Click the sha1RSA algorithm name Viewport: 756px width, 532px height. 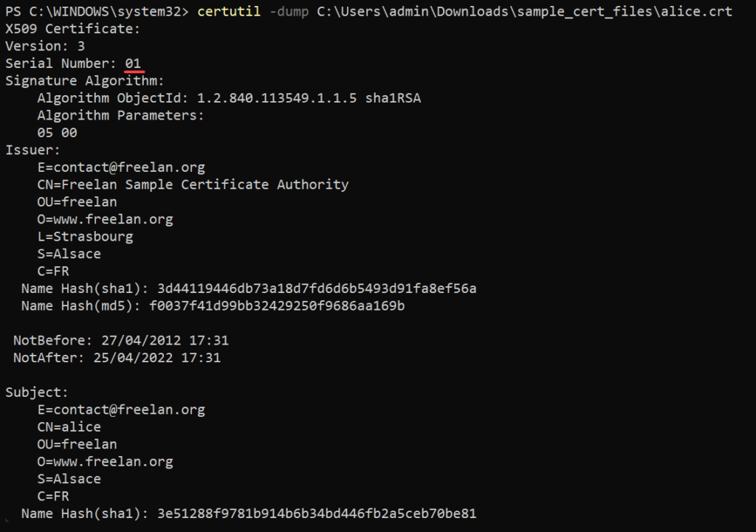[393, 98]
